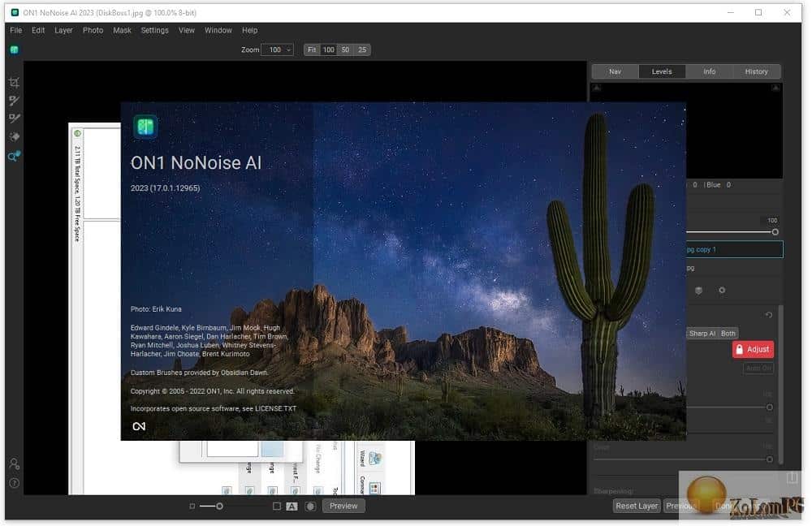Viewport: 812px width, 526px height.
Task: Click the green NoNoise app icon in toolbar
Action: pyautogui.click(x=14, y=50)
